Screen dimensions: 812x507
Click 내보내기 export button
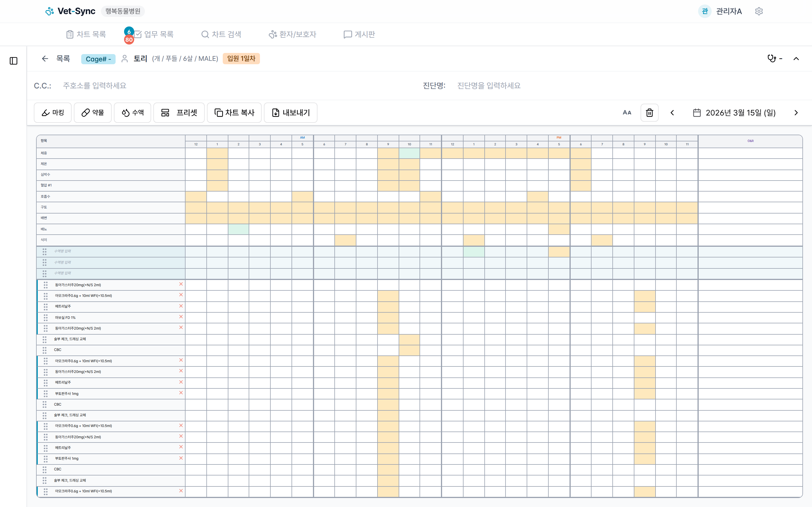[290, 113]
